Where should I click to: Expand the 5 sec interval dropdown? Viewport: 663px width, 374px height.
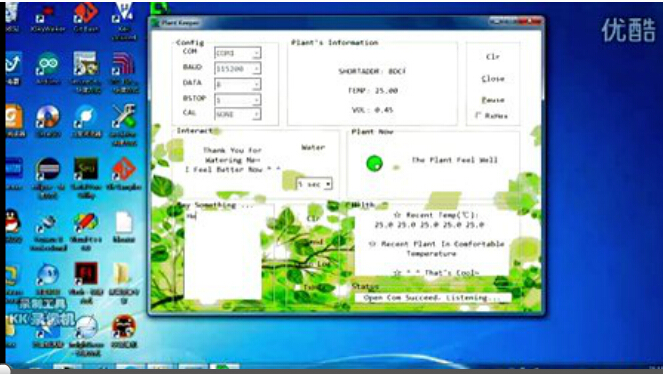(x=314, y=184)
